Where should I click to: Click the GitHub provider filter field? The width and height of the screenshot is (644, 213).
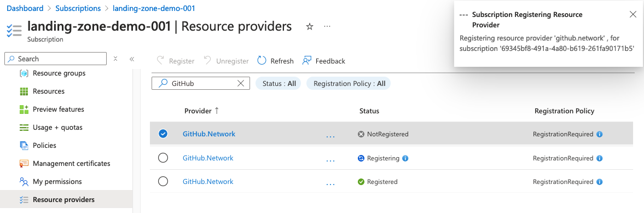point(200,83)
